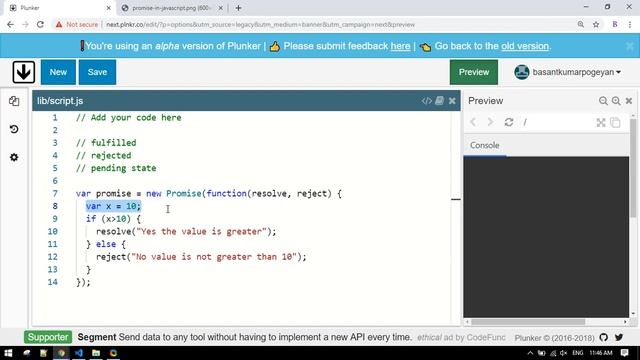Open the green Preview button
The width and height of the screenshot is (640, 360).
tap(473, 72)
